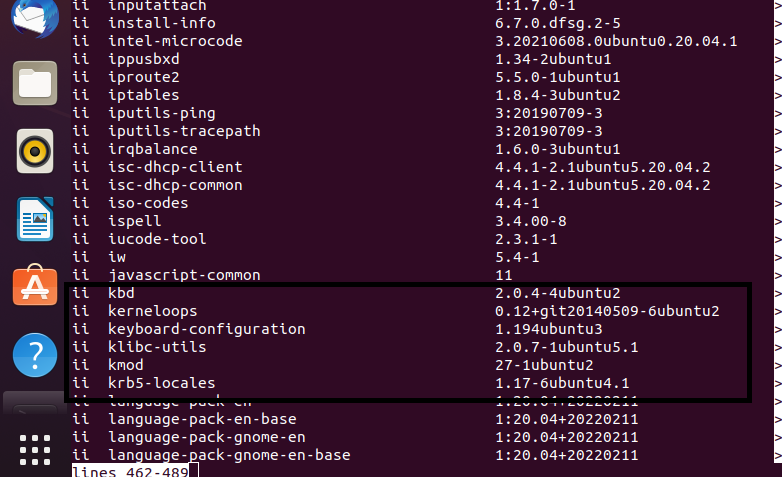Open the Help question mark icon
Viewport: 782px width, 477px height.
click(35, 355)
